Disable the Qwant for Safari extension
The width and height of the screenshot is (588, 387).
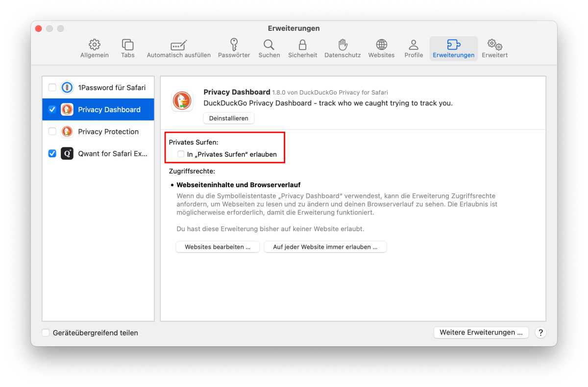coord(52,154)
